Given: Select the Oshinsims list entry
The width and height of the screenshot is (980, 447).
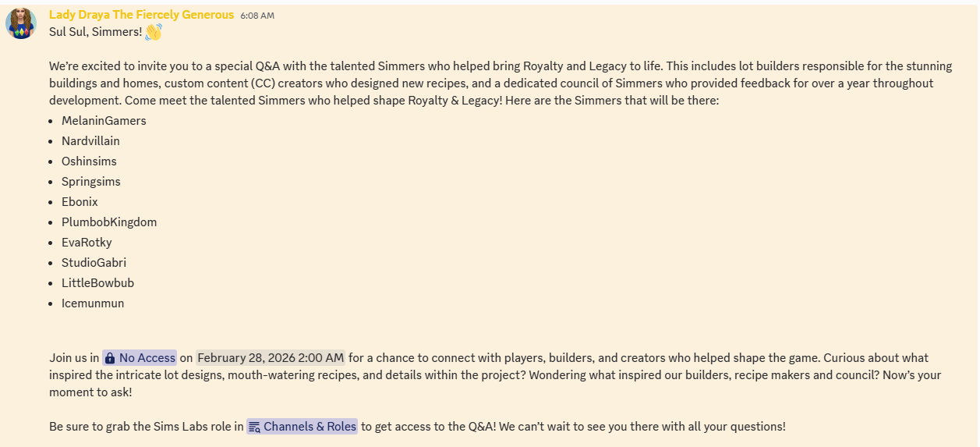Looking at the screenshot, I should [89, 161].
